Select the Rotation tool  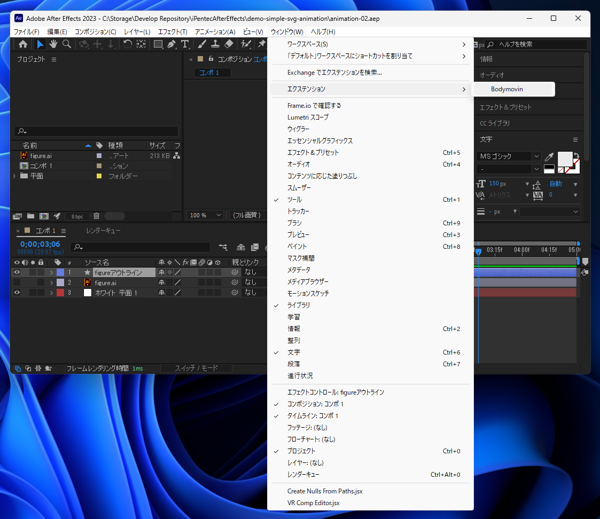tap(127, 44)
